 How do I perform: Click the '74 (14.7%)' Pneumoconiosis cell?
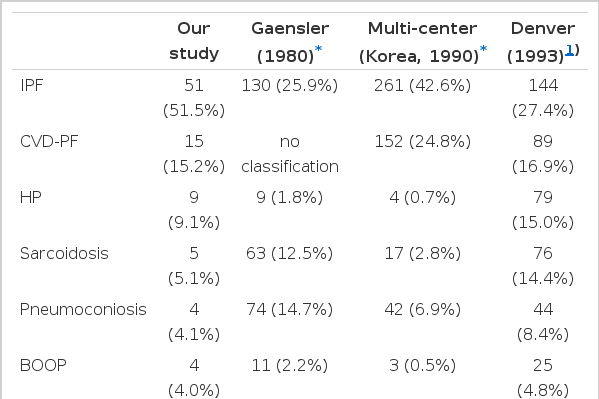pyautogui.click(x=290, y=309)
